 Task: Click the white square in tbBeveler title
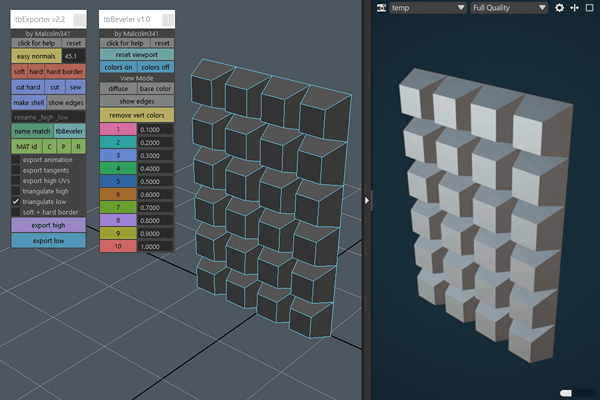tap(168, 19)
